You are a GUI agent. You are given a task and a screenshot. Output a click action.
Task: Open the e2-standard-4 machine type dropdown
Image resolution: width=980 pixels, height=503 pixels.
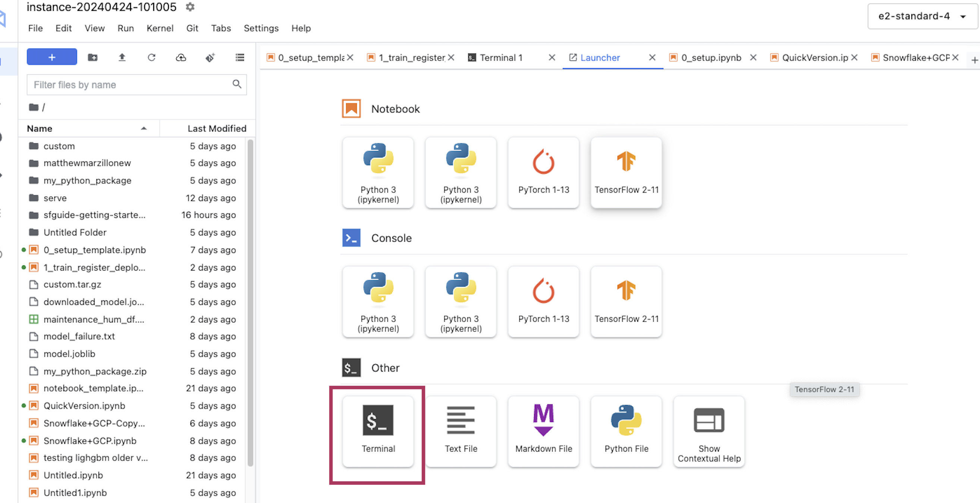tap(922, 16)
